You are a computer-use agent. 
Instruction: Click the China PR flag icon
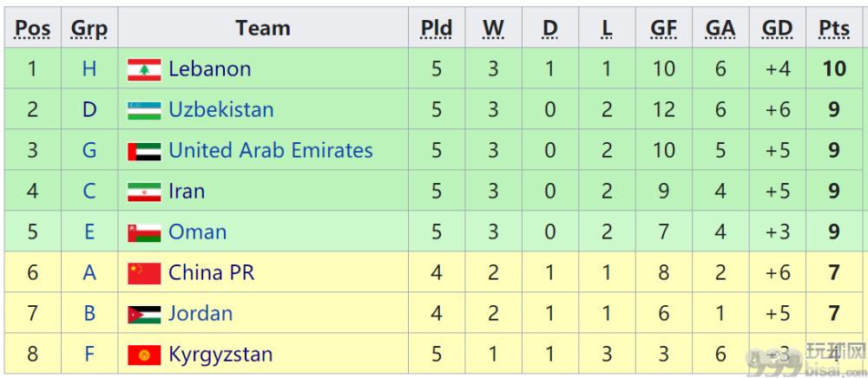(x=144, y=273)
